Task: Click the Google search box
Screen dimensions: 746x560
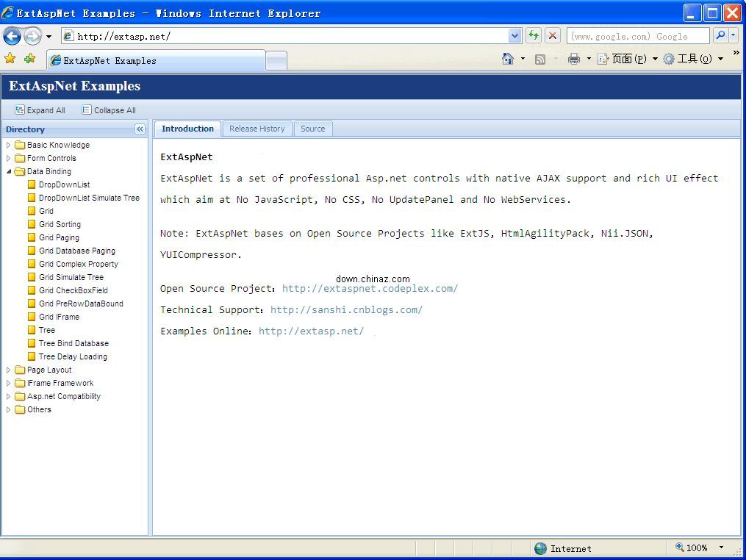Action: tap(639, 36)
